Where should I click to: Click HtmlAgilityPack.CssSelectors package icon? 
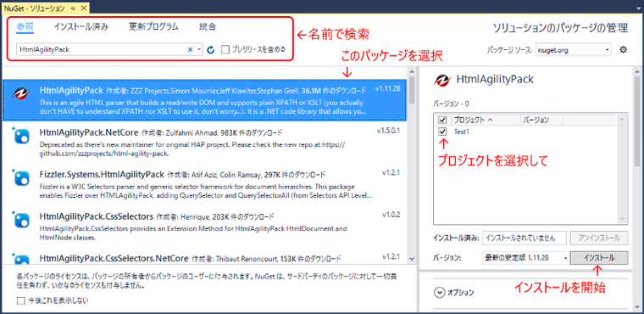[x=20, y=219]
